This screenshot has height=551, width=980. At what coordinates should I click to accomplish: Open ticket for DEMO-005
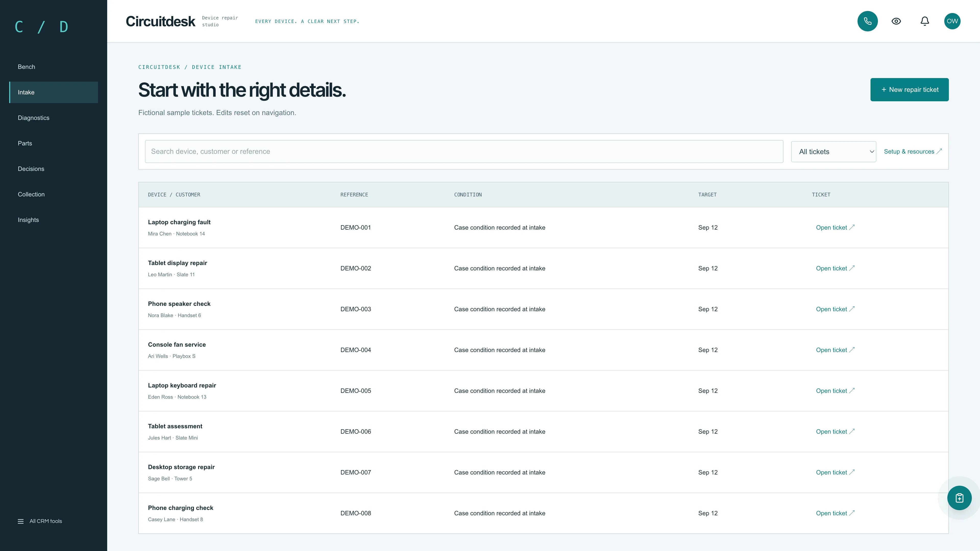(x=835, y=391)
